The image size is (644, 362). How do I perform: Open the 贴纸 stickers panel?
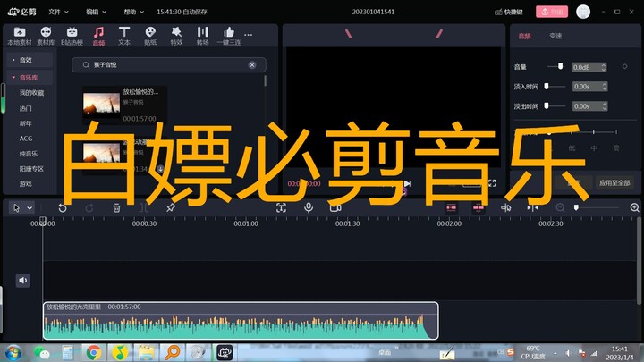(150, 36)
